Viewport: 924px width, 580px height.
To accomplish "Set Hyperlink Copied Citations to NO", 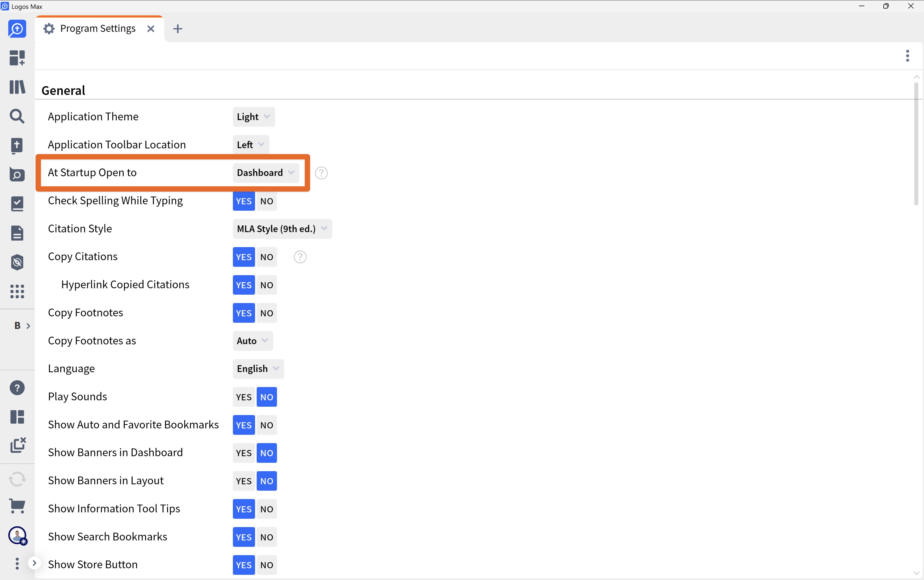I will (x=267, y=285).
